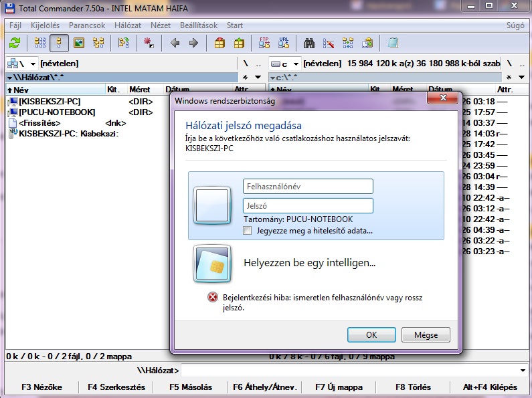Open the Parancsok menu
The image size is (532, 398).
87,25
